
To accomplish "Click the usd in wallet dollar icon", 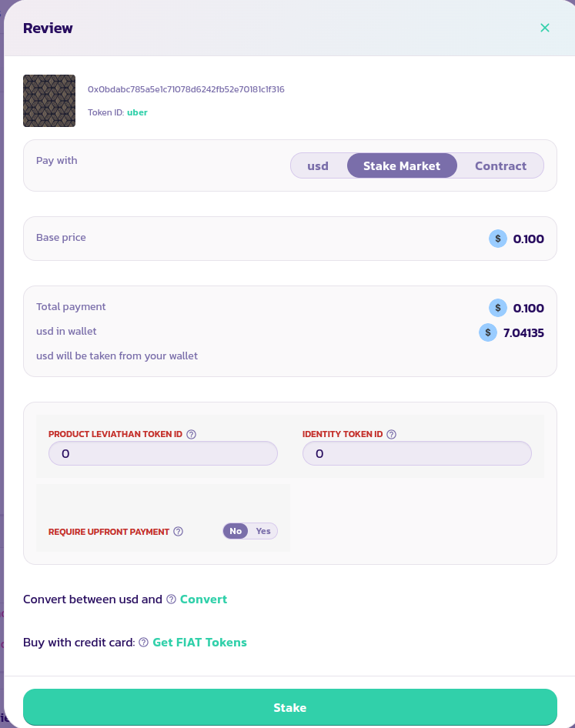I will point(487,332).
